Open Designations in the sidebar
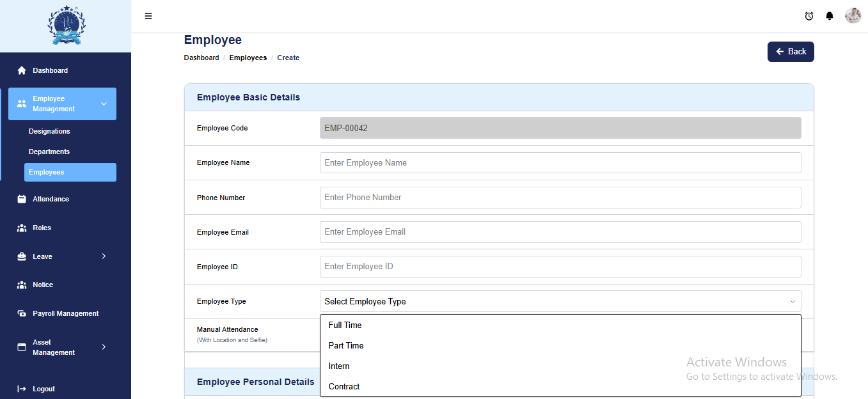Image resolution: width=868 pixels, height=399 pixels. pyautogui.click(x=49, y=131)
